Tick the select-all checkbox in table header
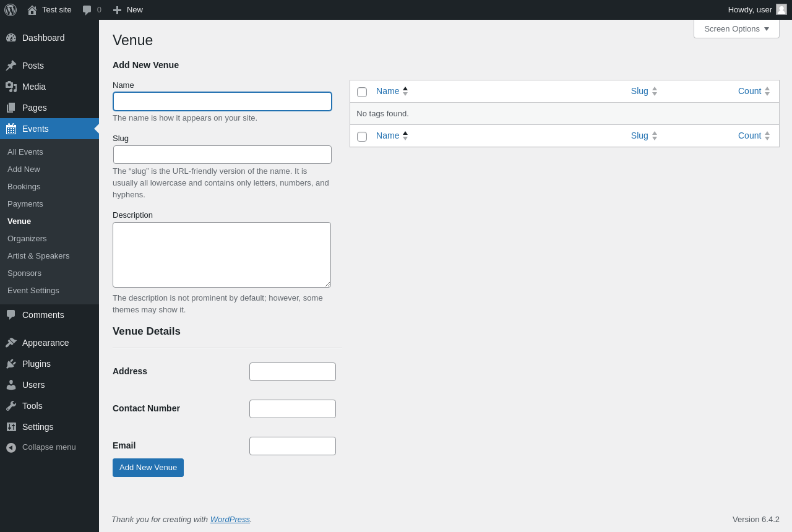 (362, 92)
